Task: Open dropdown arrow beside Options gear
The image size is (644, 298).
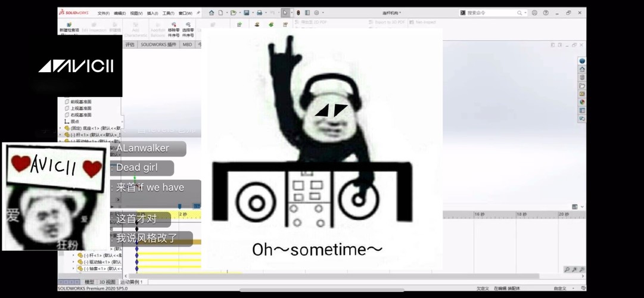Action: click(x=322, y=13)
